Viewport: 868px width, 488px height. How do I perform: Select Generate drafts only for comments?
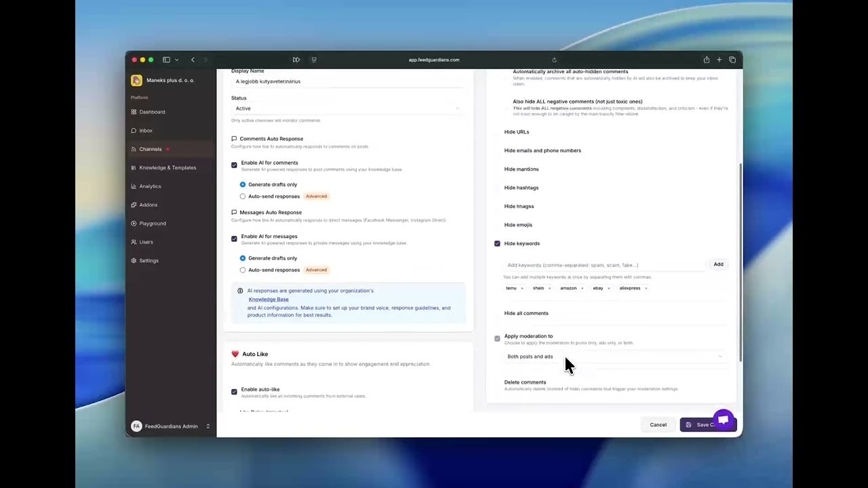[x=243, y=184]
